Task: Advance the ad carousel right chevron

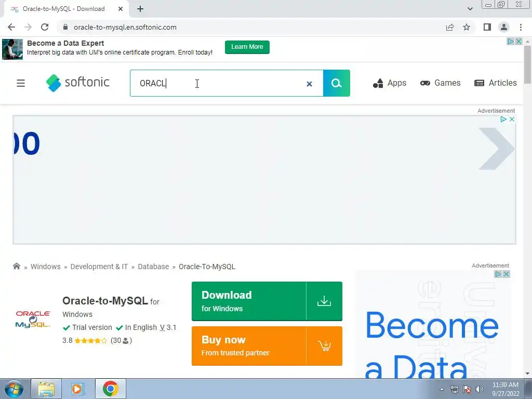Action: tap(496, 149)
